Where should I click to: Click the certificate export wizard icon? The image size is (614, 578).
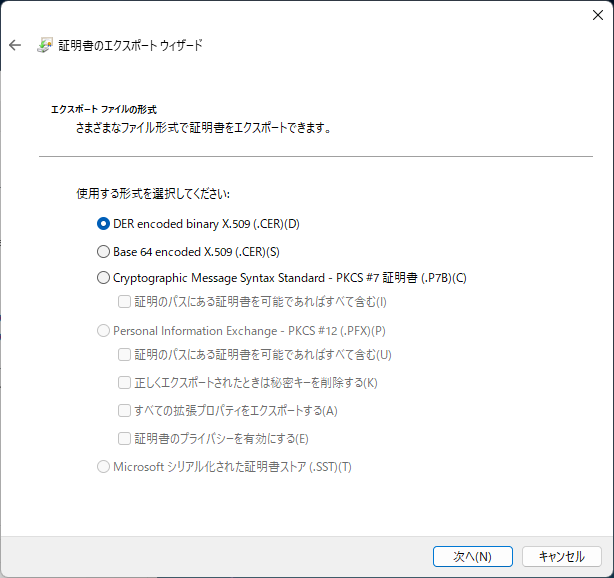click(x=45, y=45)
